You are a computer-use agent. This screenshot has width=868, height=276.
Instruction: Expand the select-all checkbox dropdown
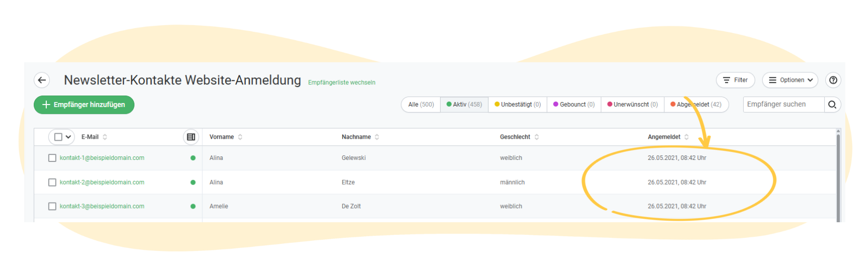tap(68, 137)
